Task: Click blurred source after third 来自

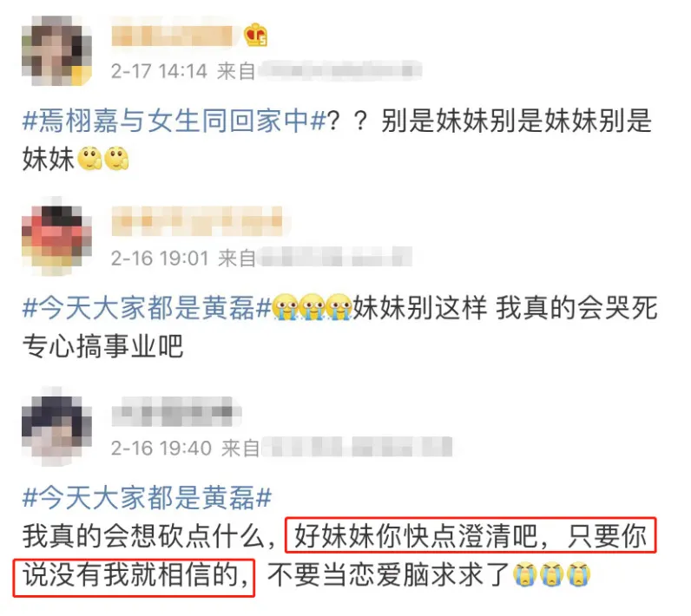Action: coord(358,448)
